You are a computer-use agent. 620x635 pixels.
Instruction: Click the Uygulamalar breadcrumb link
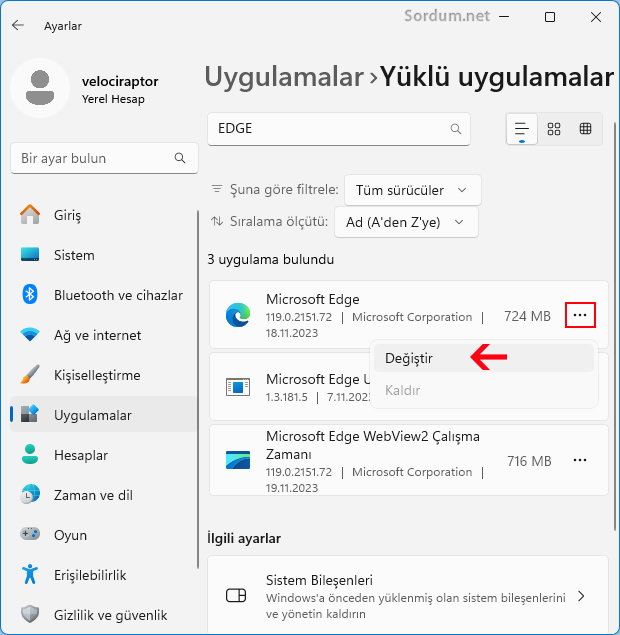pos(284,77)
